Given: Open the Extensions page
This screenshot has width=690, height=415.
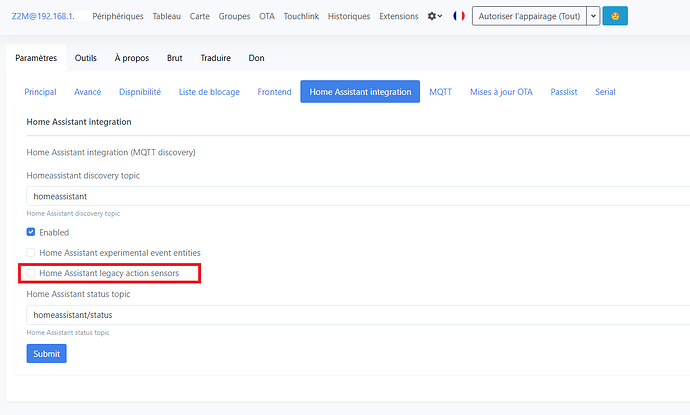Looking at the screenshot, I should pyautogui.click(x=399, y=16).
